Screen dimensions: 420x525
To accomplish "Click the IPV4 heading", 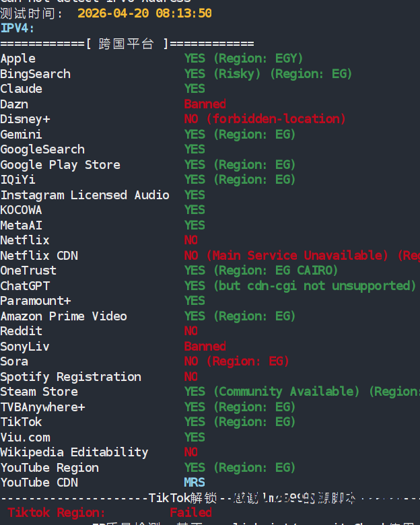I will 17,28.
